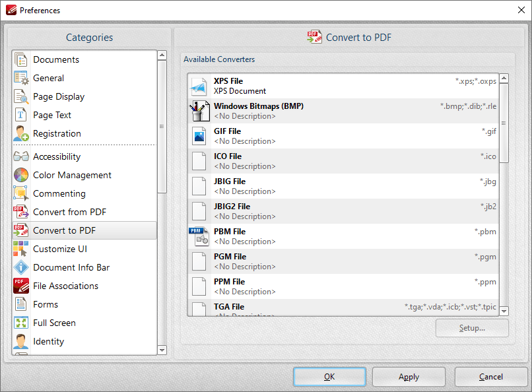The image size is (532, 392).
Task: Select the Forms category label
Action: pos(46,304)
